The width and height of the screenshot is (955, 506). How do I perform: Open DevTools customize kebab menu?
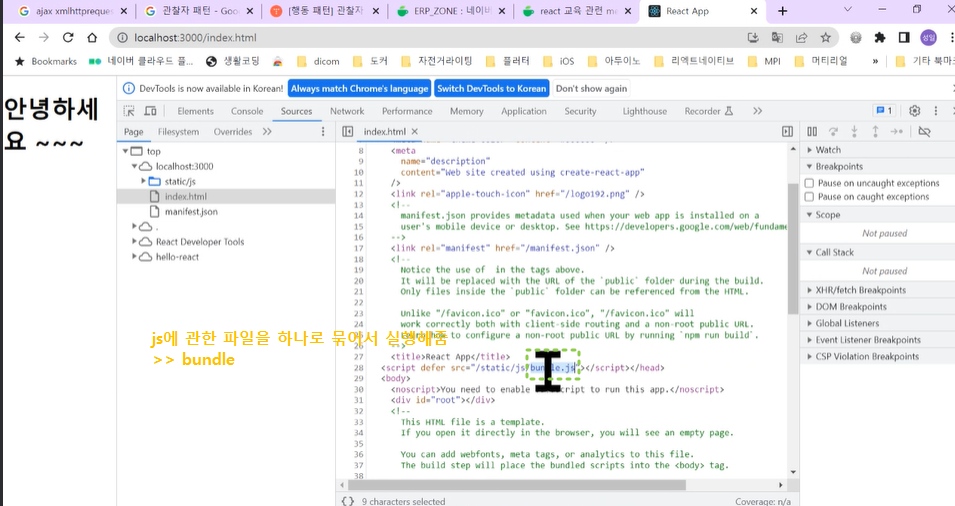936,111
